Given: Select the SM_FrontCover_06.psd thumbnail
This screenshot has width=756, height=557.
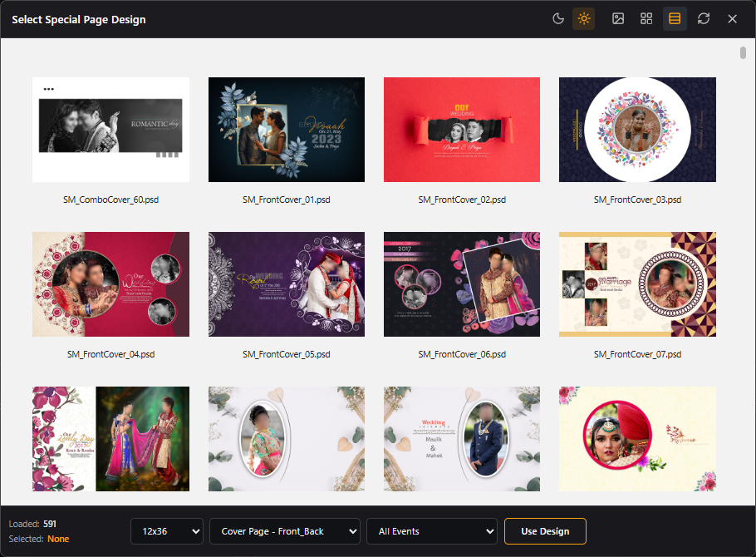Looking at the screenshot, I should tap(462, 284).
